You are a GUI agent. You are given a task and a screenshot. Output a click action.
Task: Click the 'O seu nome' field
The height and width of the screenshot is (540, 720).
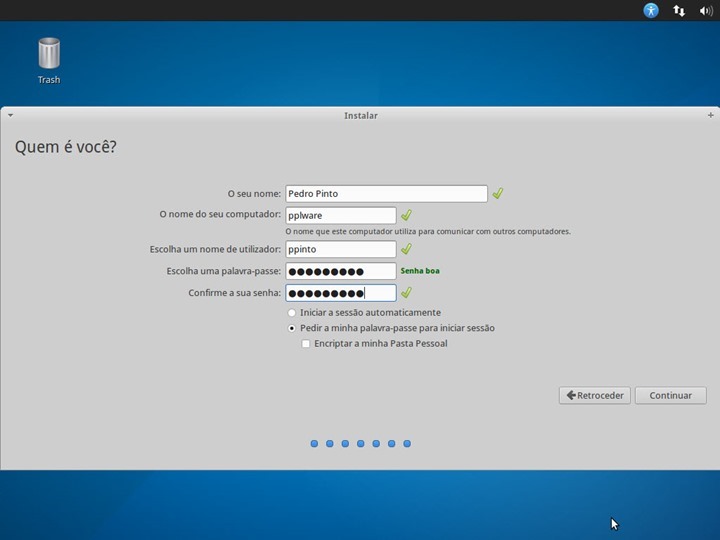click(x=386, y=194)
